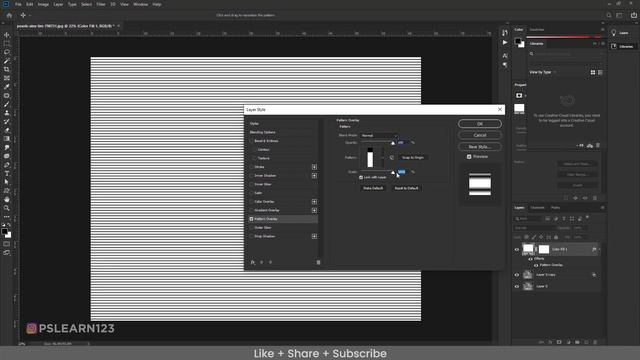Add another Stroke effect with plus icon
The image size is (640, 360).
tap(314, 167)
